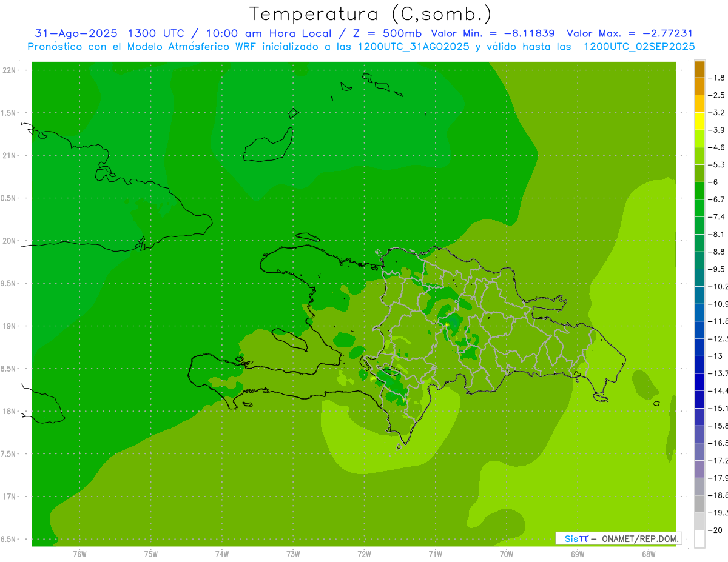The width and height of the screenshot is (728, 562).
Task: Click yellow swatch between -3.2 and -3.9
Action: [x=699, y=121]
